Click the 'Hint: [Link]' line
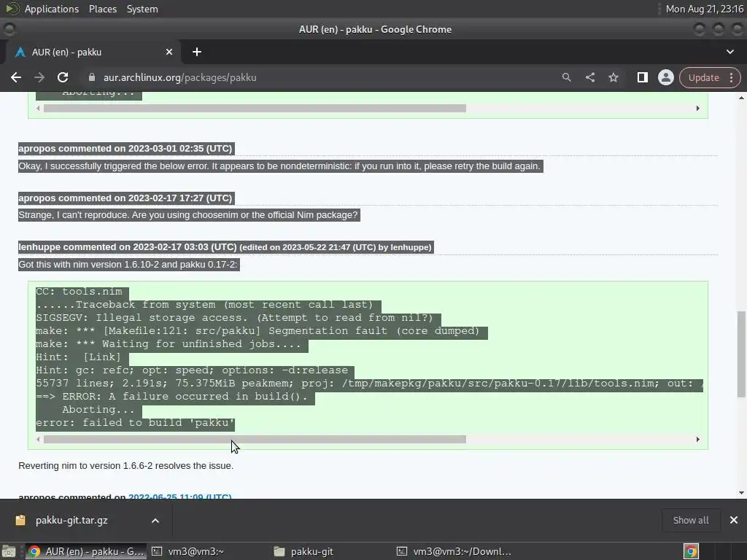 [x=78, y=357]
